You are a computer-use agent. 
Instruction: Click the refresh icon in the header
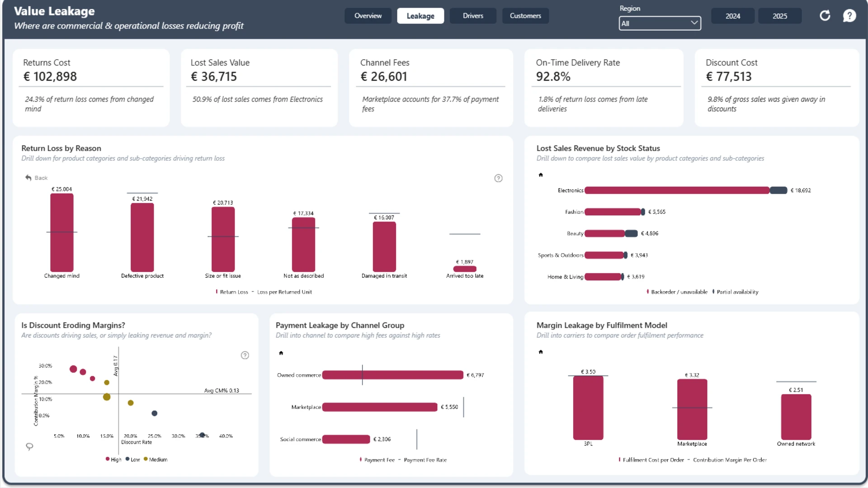(825, 16)
